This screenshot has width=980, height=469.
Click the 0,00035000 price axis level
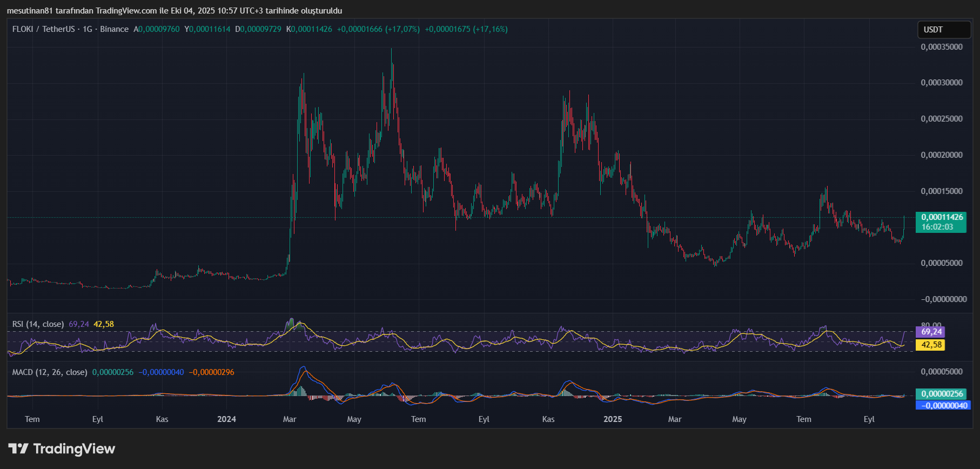(942, 47)
